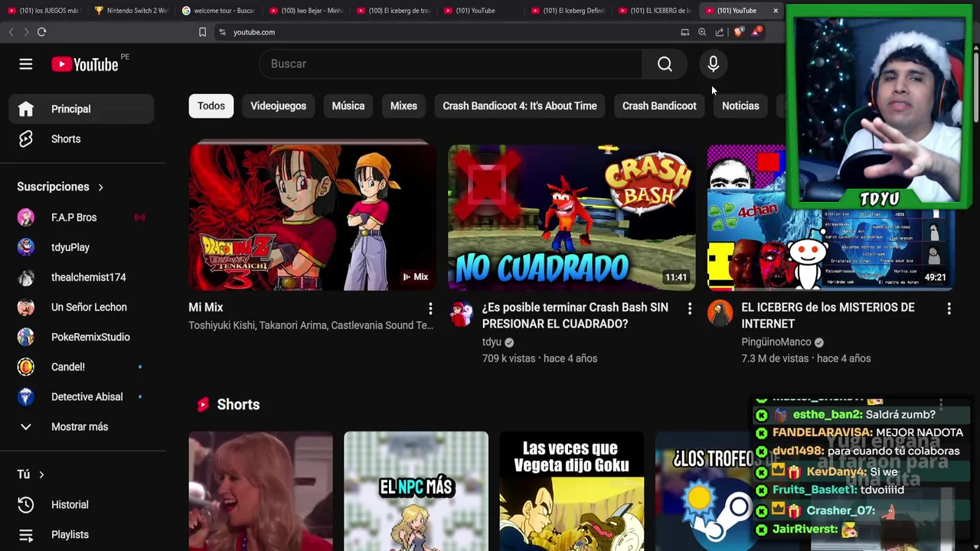Open options menu for Crash Bash video
The height and width of the screenshot is (551, 980).
click(x=690, y=308)
